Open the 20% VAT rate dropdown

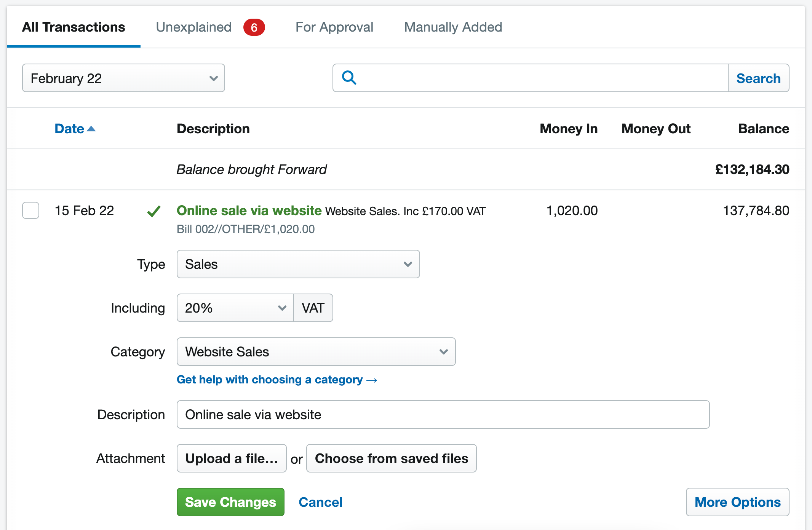[235, 308]
